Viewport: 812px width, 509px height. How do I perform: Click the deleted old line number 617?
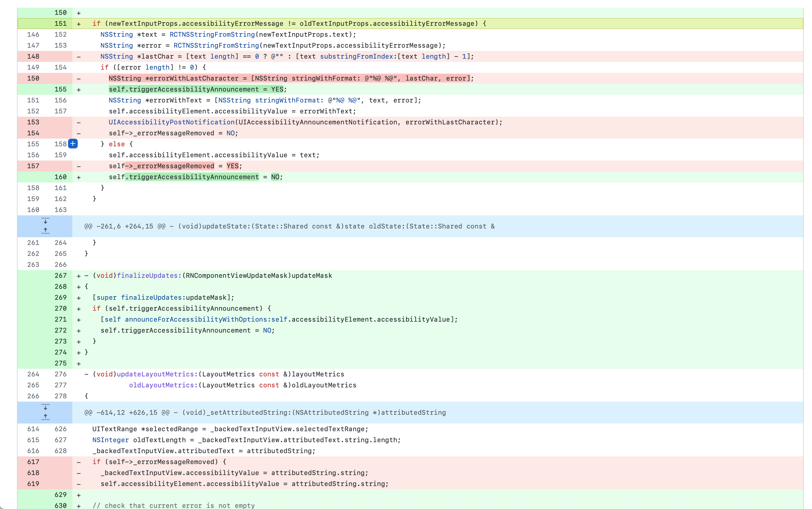(x=33, y=462)
